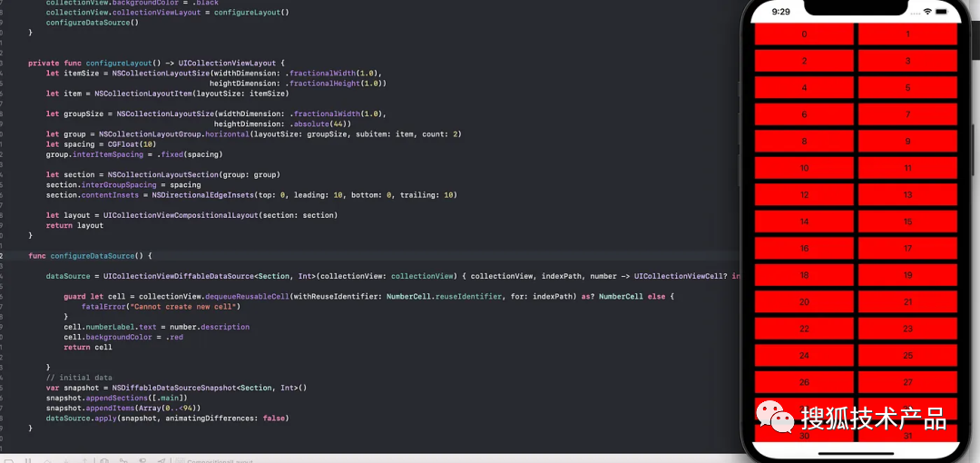Viewport: 980px width, 463px height.
Task: Click the 'let itemSize = NSCollectionLayoutSize' line
Action: [x=214, y=74]
